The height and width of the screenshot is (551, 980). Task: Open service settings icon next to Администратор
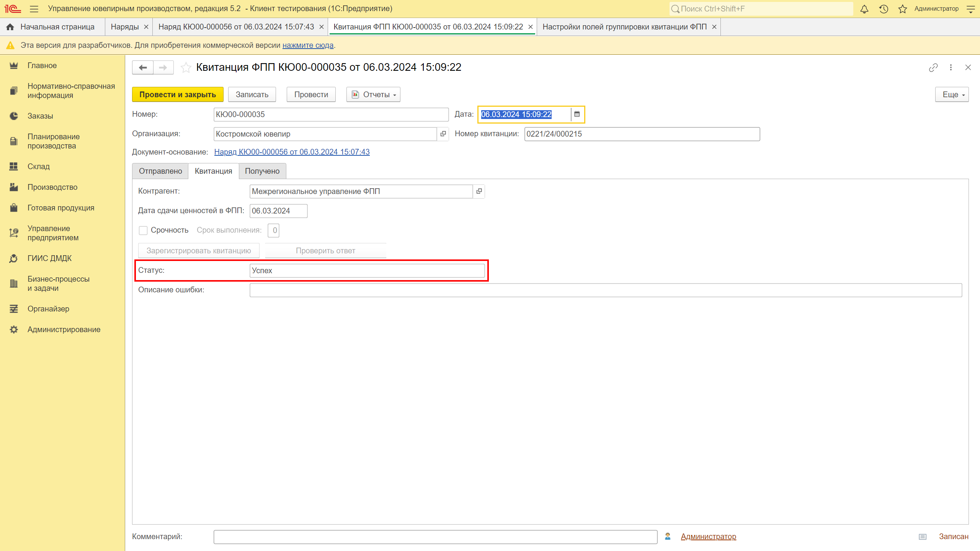pos(971,9)
